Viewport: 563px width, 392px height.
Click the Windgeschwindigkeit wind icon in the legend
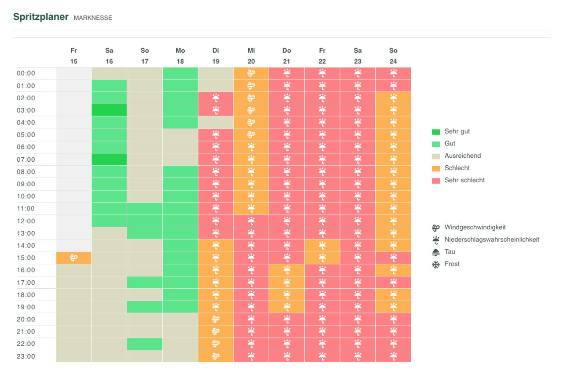(436, 227)
